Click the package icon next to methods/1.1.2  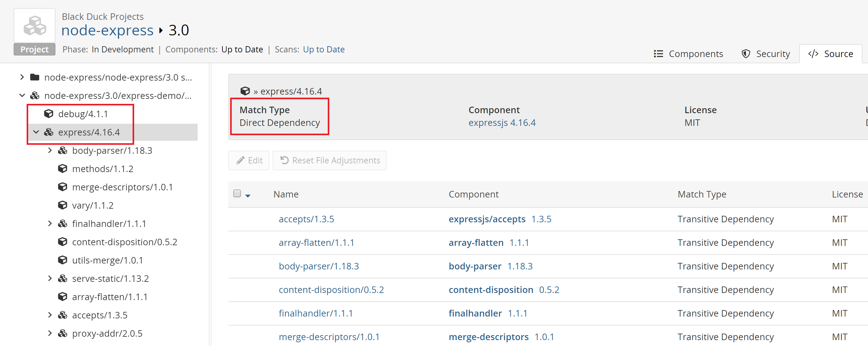point(63,168)
